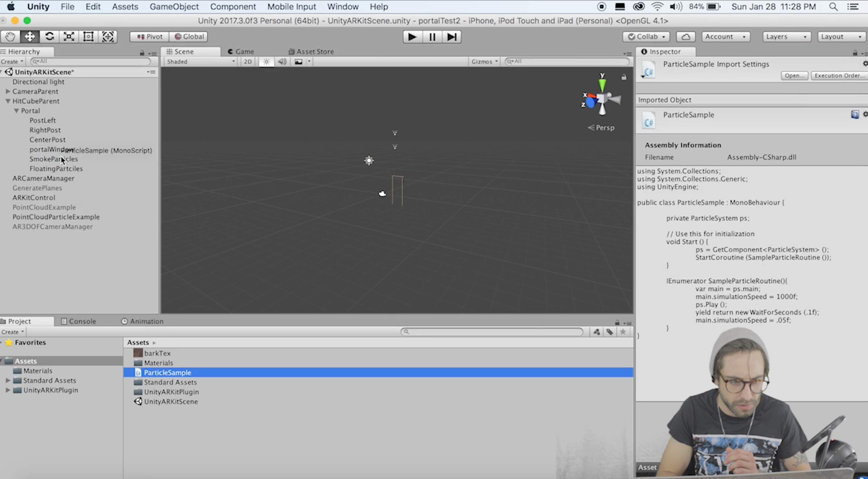Select ParticleSample asset in project panel
Screen dimensions: 868x479
tap(167, 372)
